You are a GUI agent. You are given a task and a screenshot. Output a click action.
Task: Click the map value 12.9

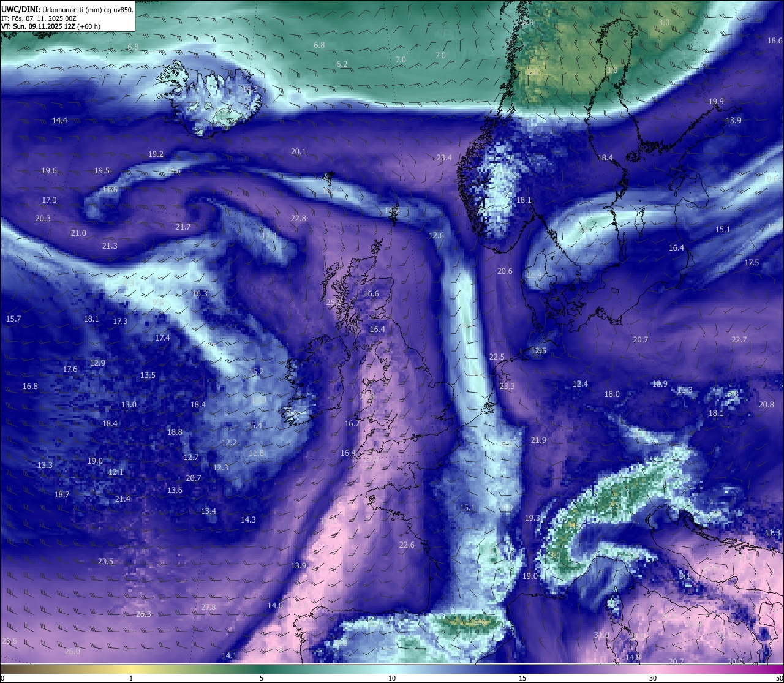pyautogui.click(x=97, y=363)
